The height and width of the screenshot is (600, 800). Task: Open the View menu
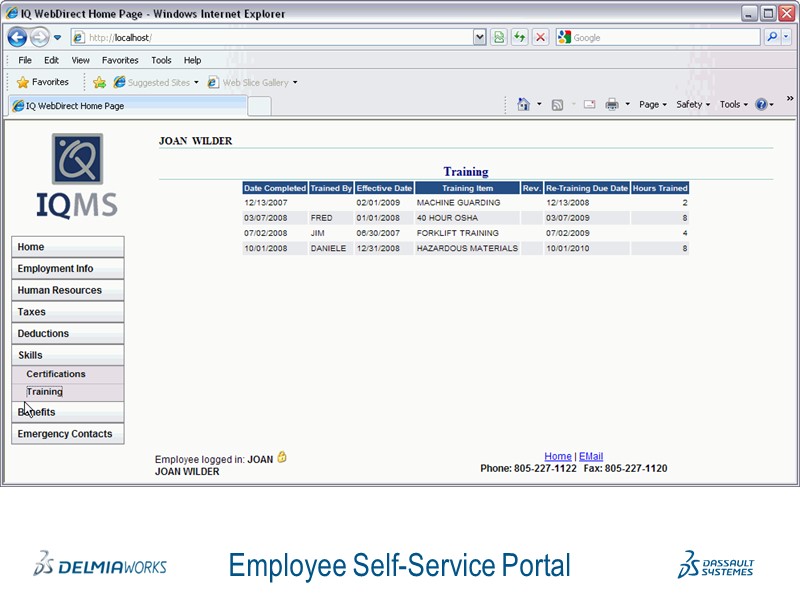(x=79, y=60)
